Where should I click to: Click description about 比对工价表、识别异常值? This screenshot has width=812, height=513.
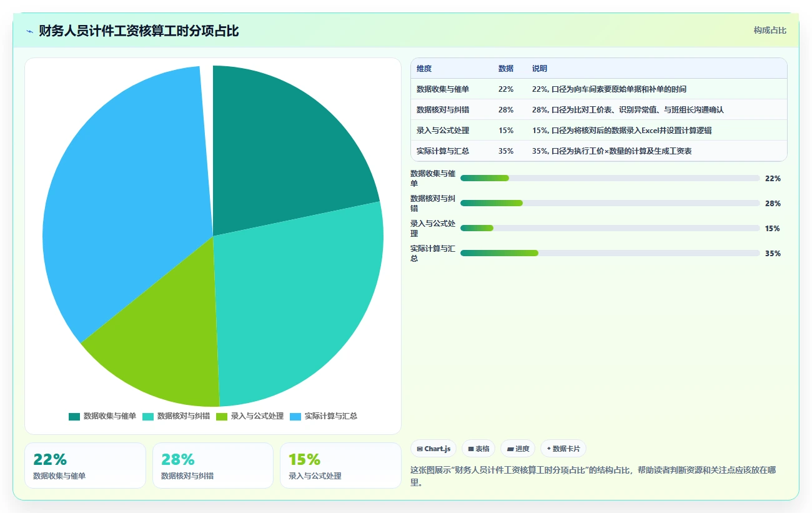628,110
